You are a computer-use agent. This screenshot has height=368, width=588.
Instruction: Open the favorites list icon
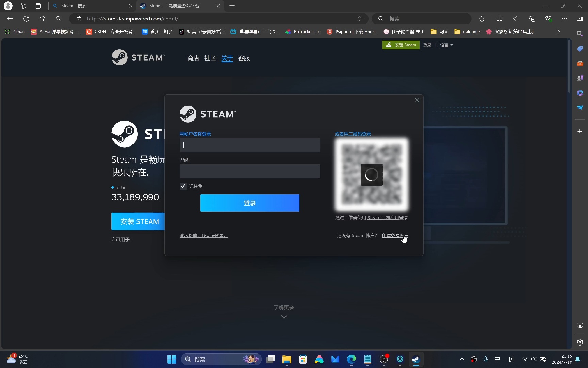(x=516, y=19)
